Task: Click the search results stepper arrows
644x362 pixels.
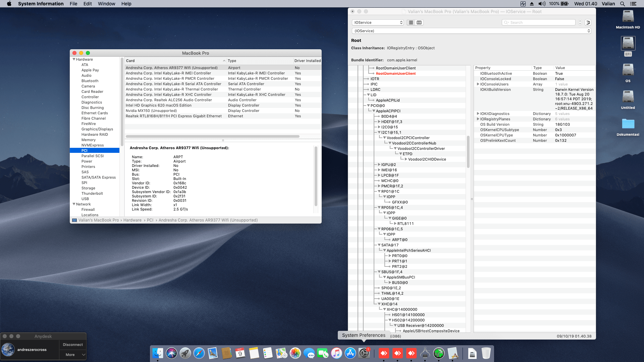Action: [580, 22]
